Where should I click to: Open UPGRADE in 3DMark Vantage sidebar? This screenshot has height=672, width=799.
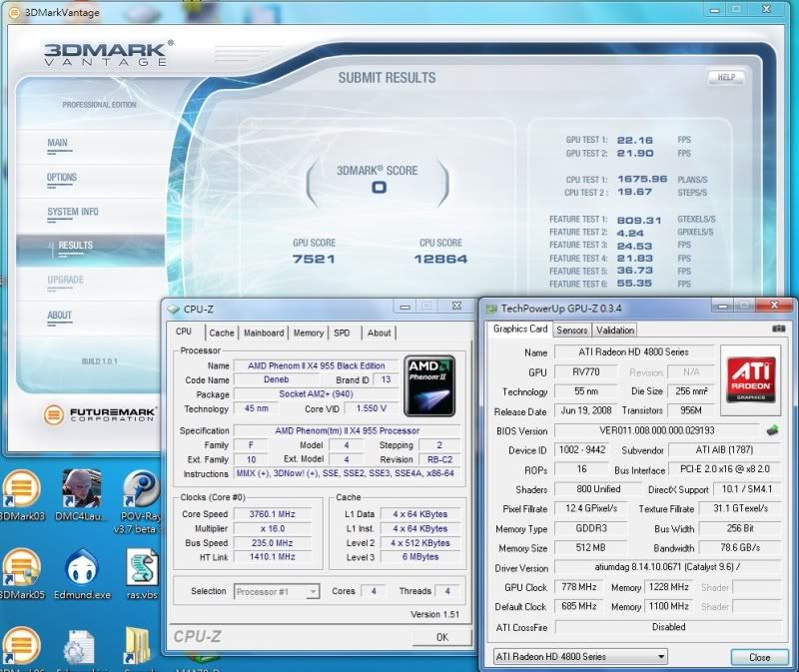pyautogui.click(x=65, y=281)
